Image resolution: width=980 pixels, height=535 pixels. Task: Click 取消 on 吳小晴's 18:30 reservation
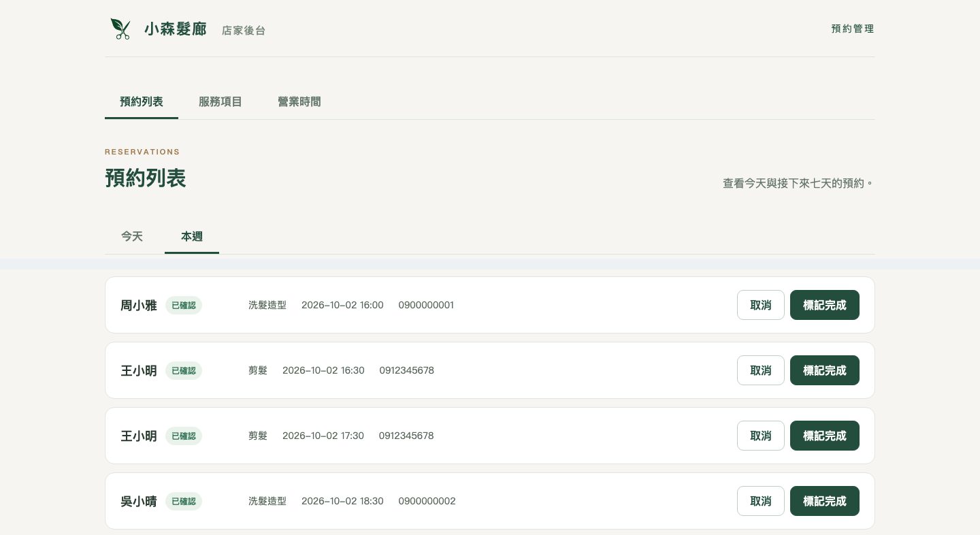pyautogui.click(x=761, y=501)
